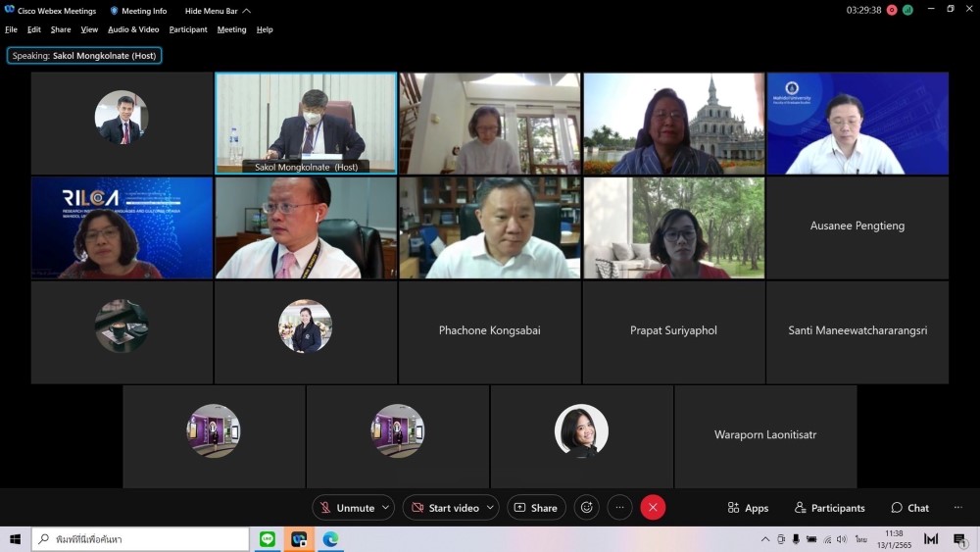Click the red leave meeting button
Viewport: 980px width, 552px height.
[653, 508]
